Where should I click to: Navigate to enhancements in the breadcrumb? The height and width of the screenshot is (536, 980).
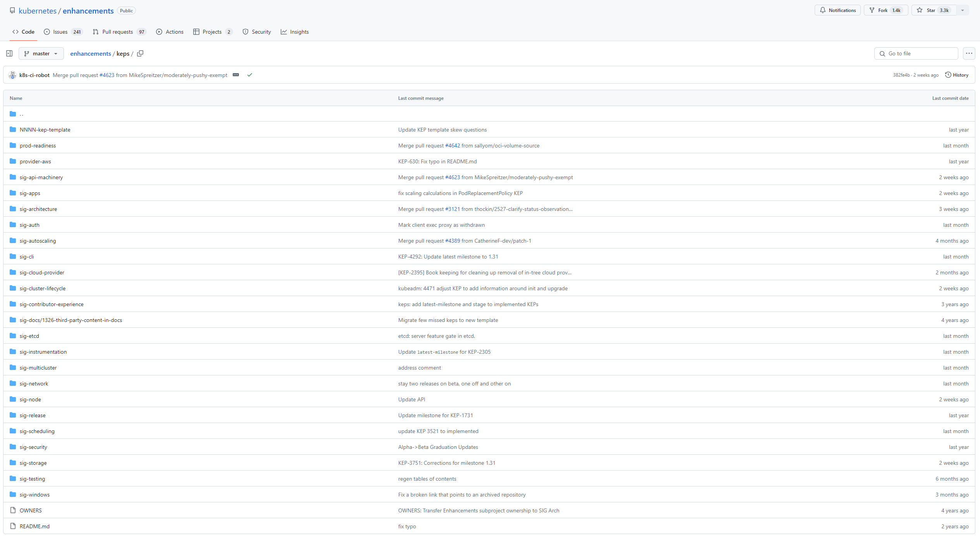91,53
